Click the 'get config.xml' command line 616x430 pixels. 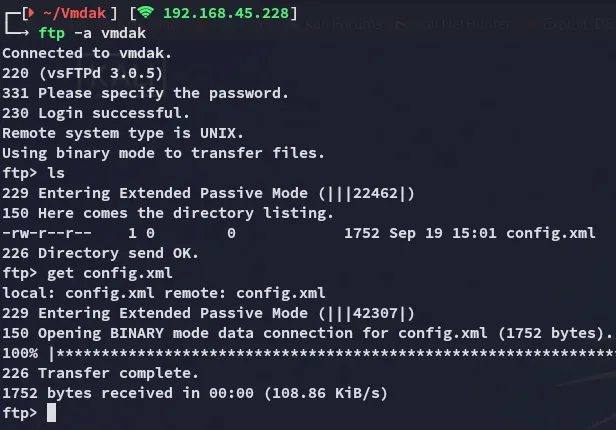pos(109,273)
